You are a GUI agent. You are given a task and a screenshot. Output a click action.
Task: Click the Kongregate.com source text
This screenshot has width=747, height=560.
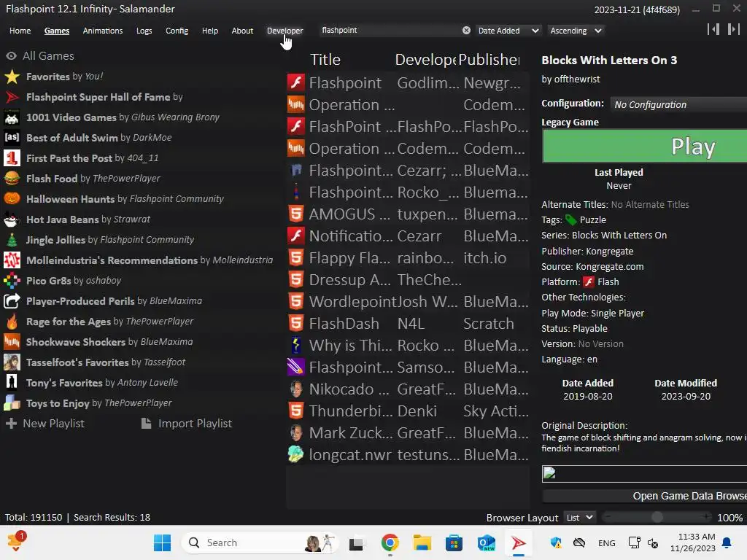609,267
